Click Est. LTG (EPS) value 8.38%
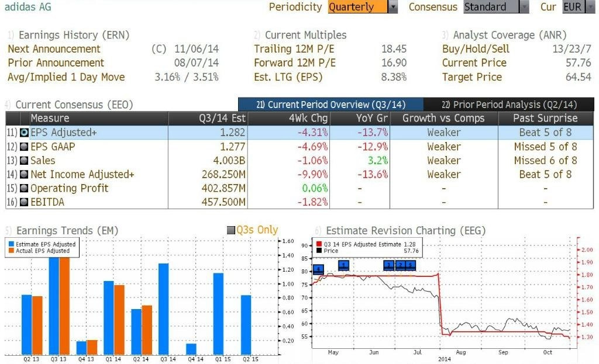 394,77
